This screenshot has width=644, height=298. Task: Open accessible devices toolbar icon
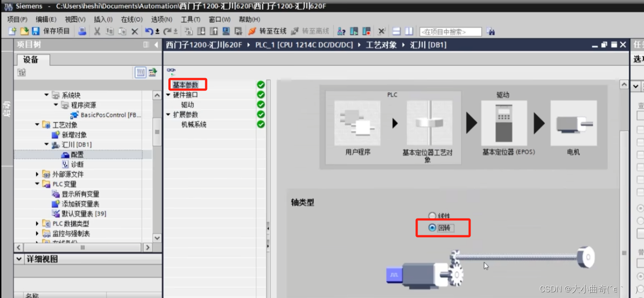pyautogui.click(x=341, y=31)
